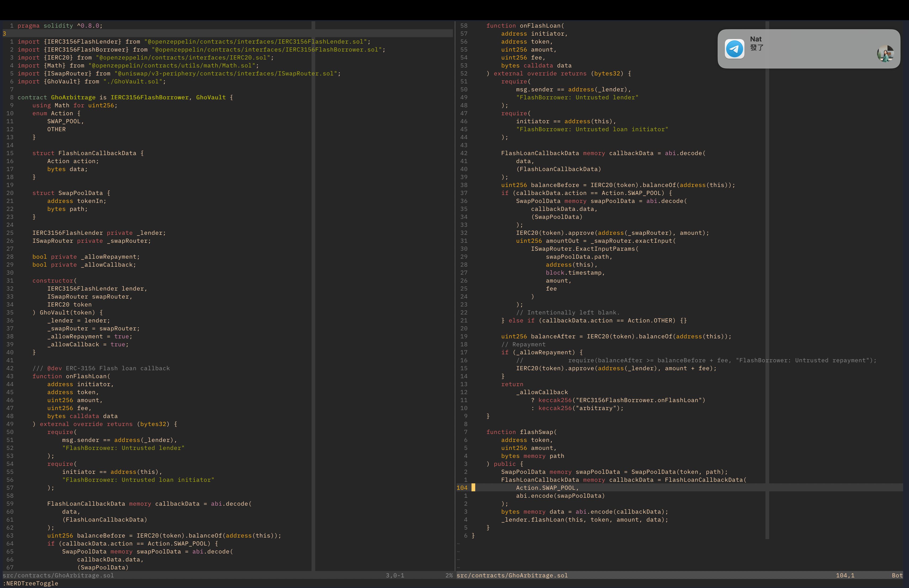The width and height of the screenshot is (909, 588).
Task: Click 'SwapPoolData memory swapPoolData = SwapPoolData(token, path);' line
Action: click(614, 472)
